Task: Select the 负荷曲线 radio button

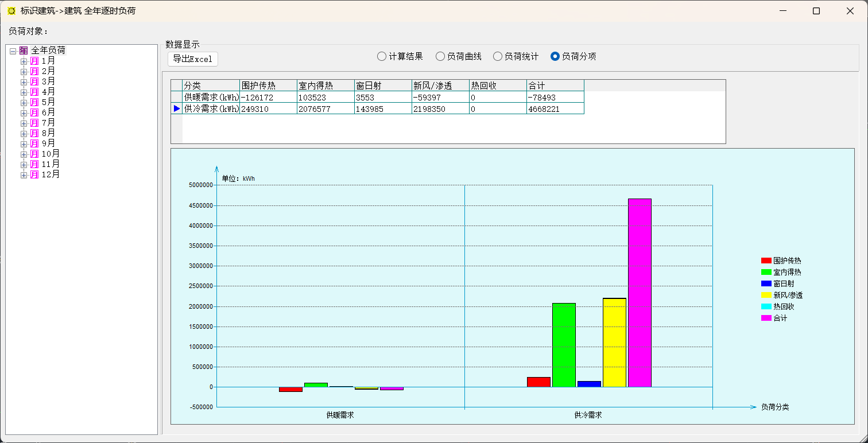Action: [440, 56]
